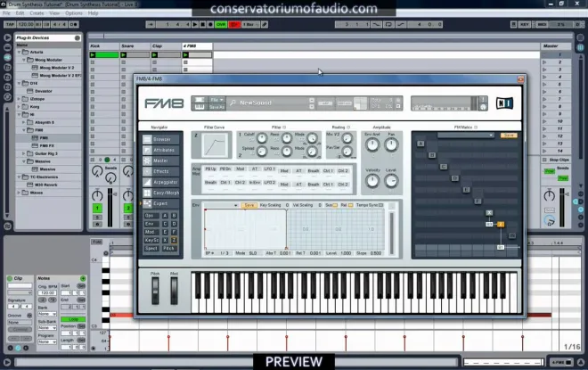Select operator X in the FM Matrix

click(x=489, y=212)
